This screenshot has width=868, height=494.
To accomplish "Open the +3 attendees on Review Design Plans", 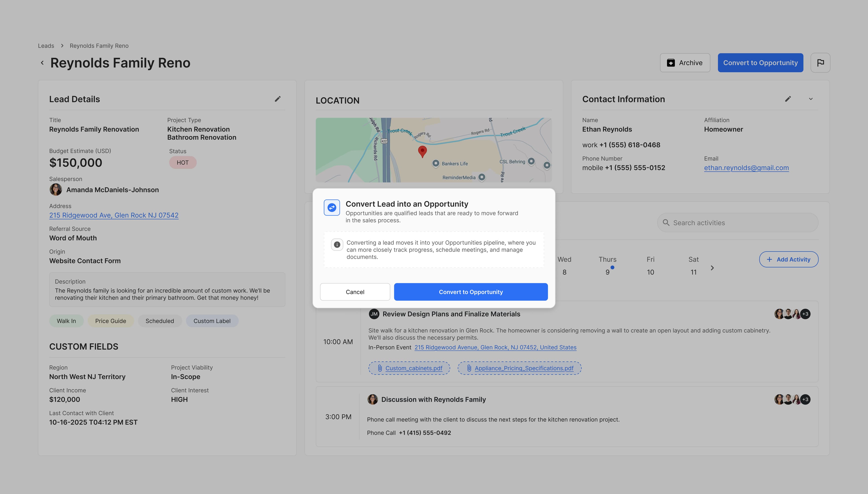I will click(805, 314).
